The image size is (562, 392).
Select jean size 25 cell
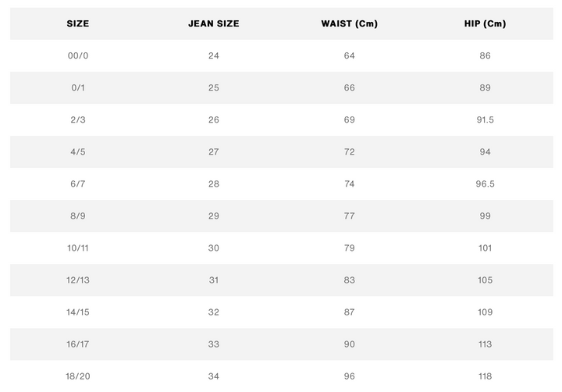[214, 88]
